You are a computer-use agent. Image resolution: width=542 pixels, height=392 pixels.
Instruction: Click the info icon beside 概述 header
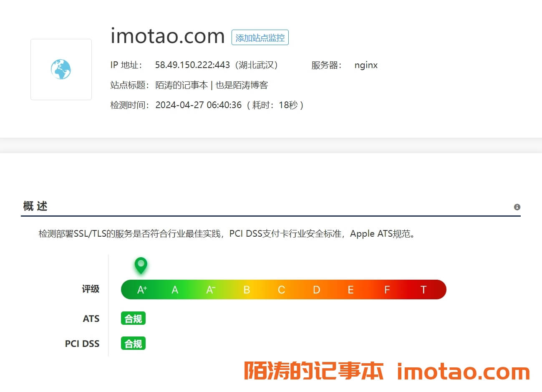517,207
